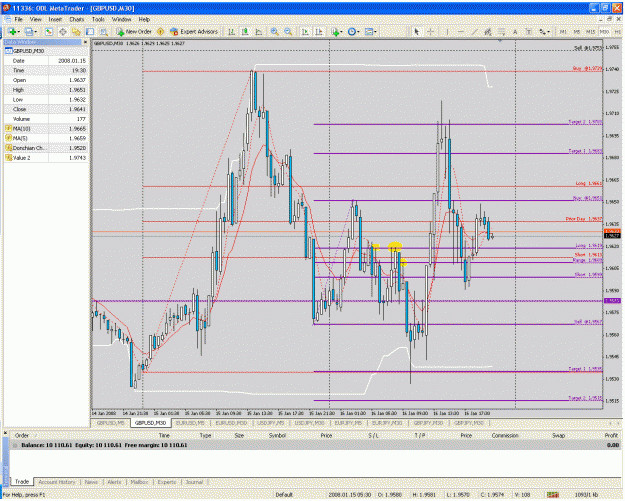Switch to M5 timeframe
Viewport: 625px width, 501px height.
576,31
